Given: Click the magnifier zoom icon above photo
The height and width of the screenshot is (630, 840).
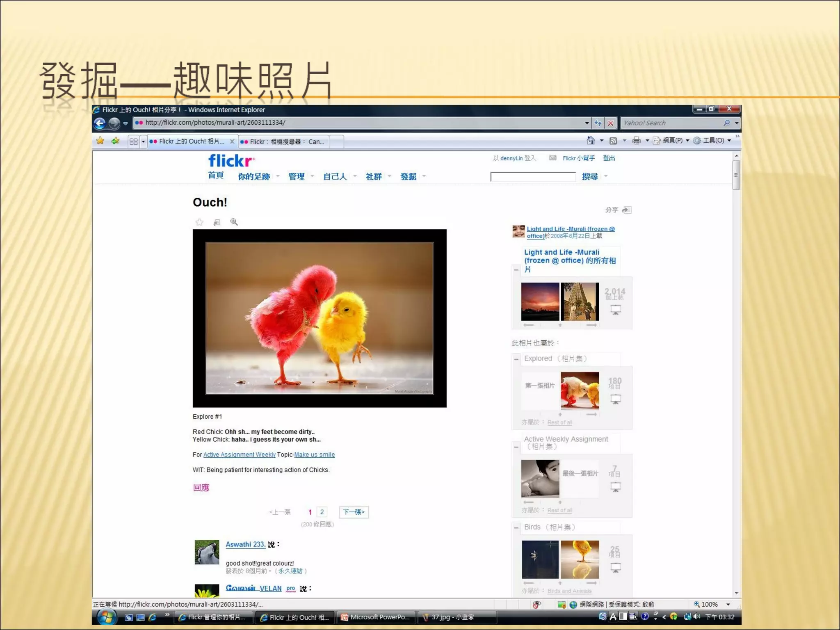Looking at the screenshot, I should [x=234, y=222].
